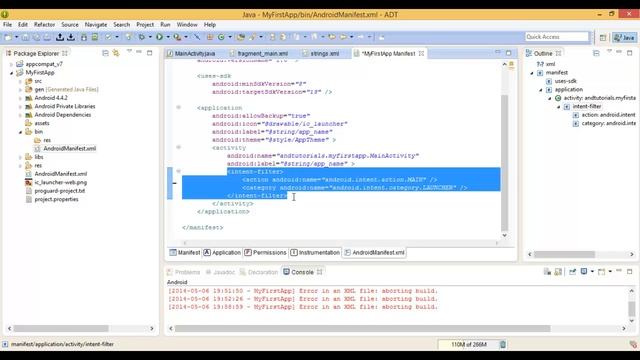Open the Android Virtual Device Manager icon
Image resolution: width=640 pixels, height=360 pixels.
coord(95,37)
